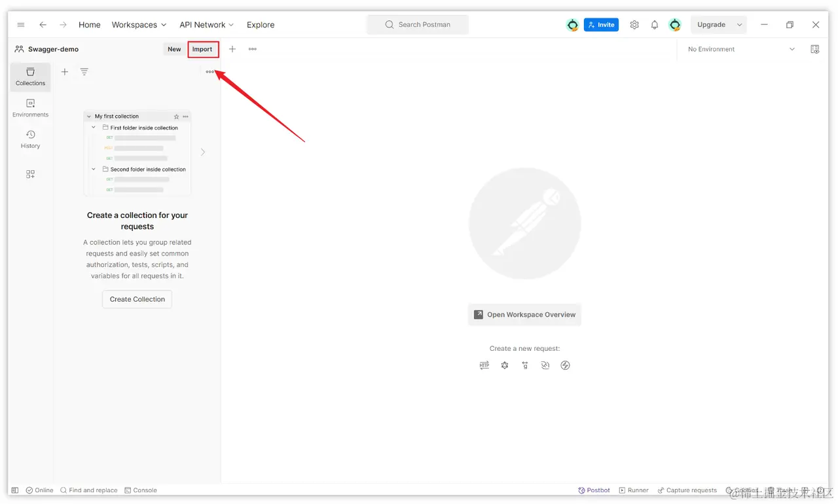Go forward with the right arrow
Viewport: 838px width, 504px height.
[x=63, y=25]
